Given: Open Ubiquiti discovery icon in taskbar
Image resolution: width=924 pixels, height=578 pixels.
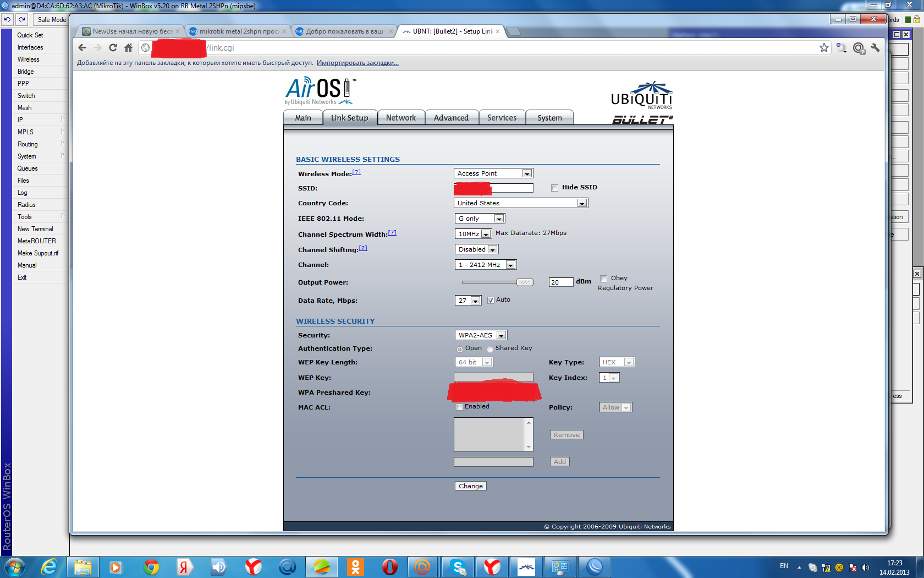Looking at the screenshot, I should coord(526,567).
